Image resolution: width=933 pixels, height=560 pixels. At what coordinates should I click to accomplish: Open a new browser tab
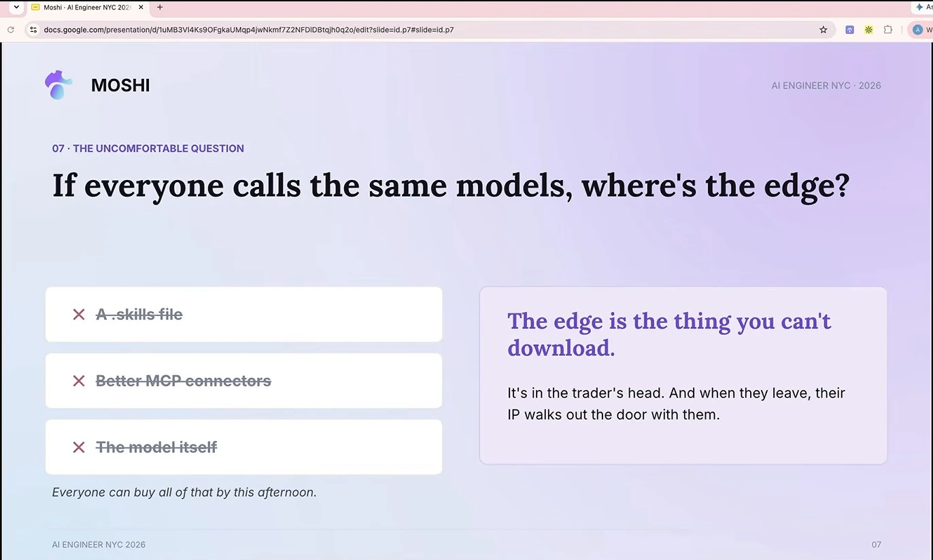tap(160, 7)
